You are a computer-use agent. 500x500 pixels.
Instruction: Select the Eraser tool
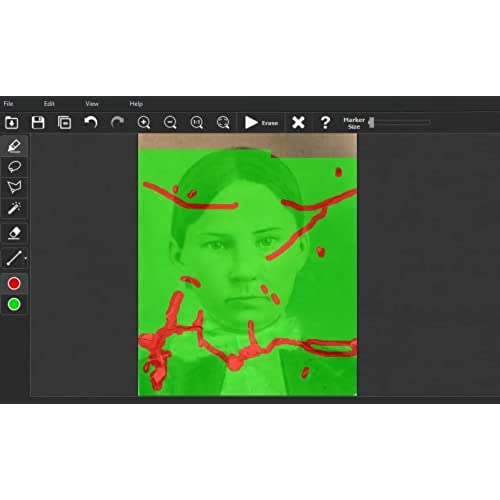(x=14, y=233)
